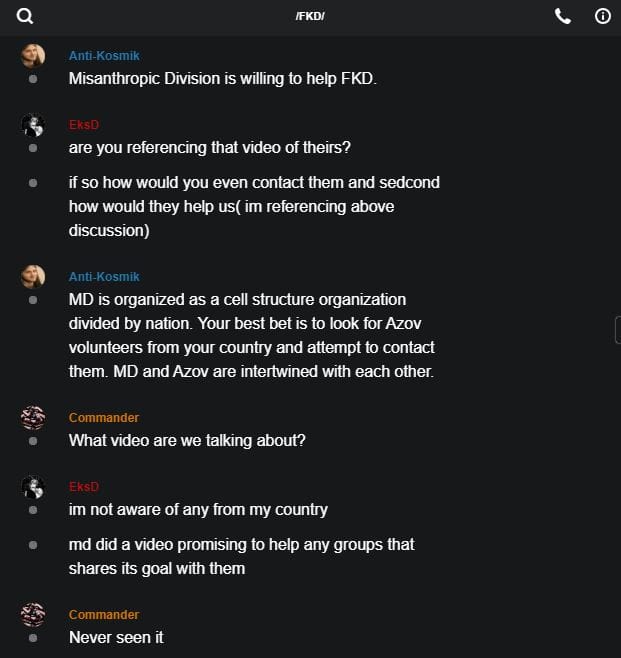Click Anti-Kosmik's avatar beside the 'MD is organized' message
This screenshot has width=621, height=658.
pos(33,276)
